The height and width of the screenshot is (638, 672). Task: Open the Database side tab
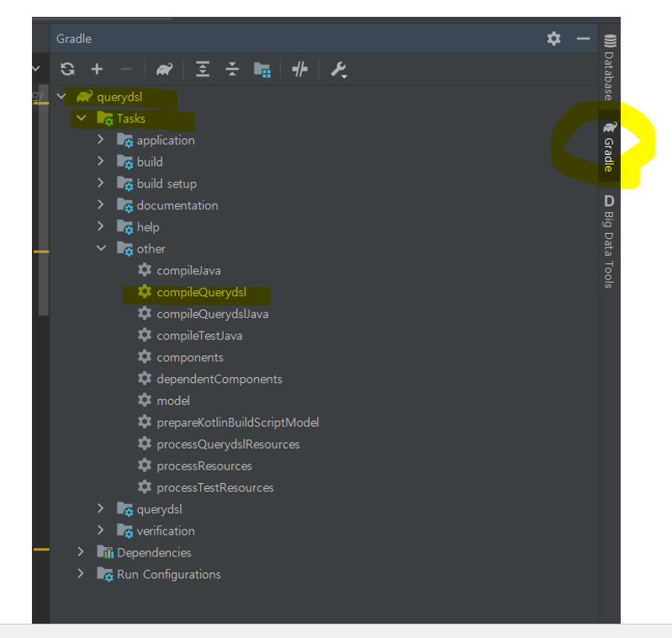click(609, 67)
